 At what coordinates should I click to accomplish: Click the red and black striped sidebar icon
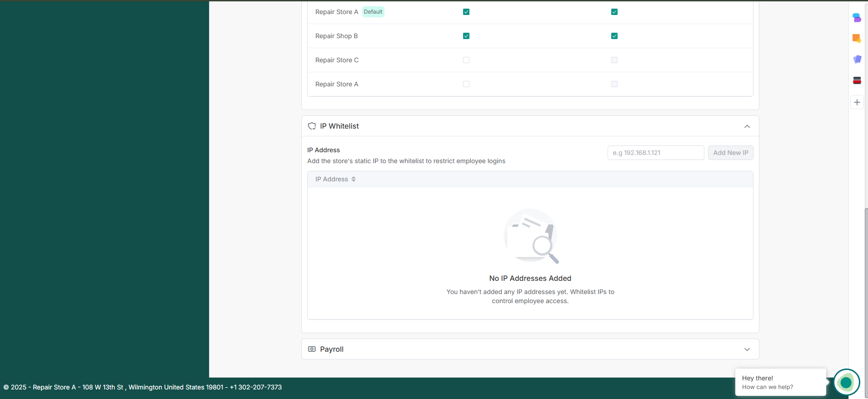857,80
